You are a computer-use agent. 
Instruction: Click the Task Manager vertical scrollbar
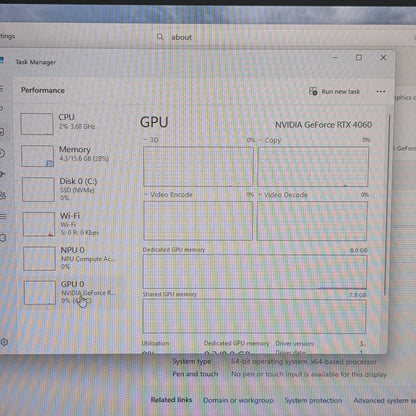(387, 205)
